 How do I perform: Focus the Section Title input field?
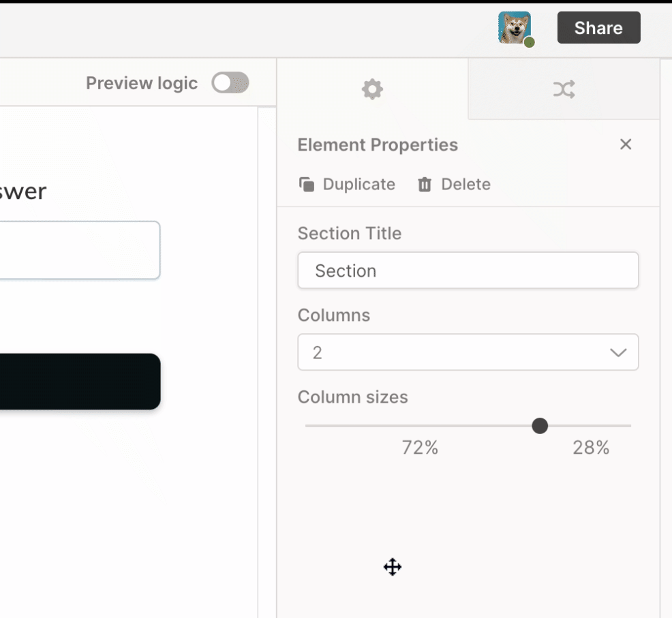(468, 271)
